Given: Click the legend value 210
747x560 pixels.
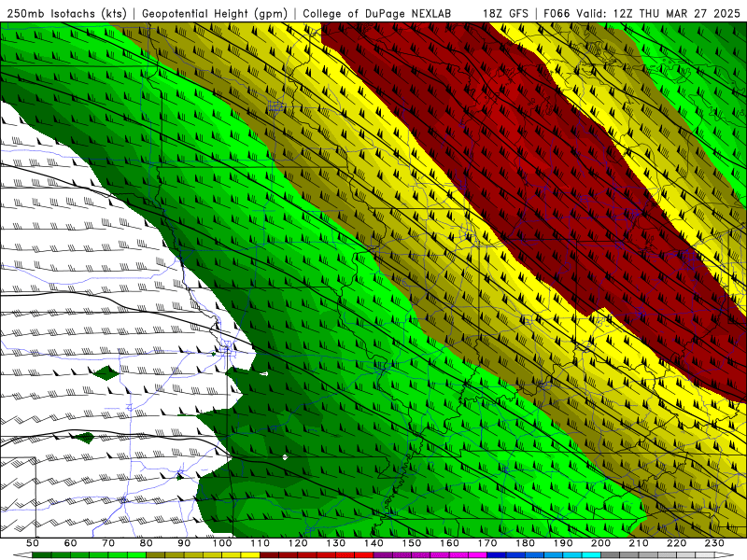Looking at the screenshot, I should point(639,543).
